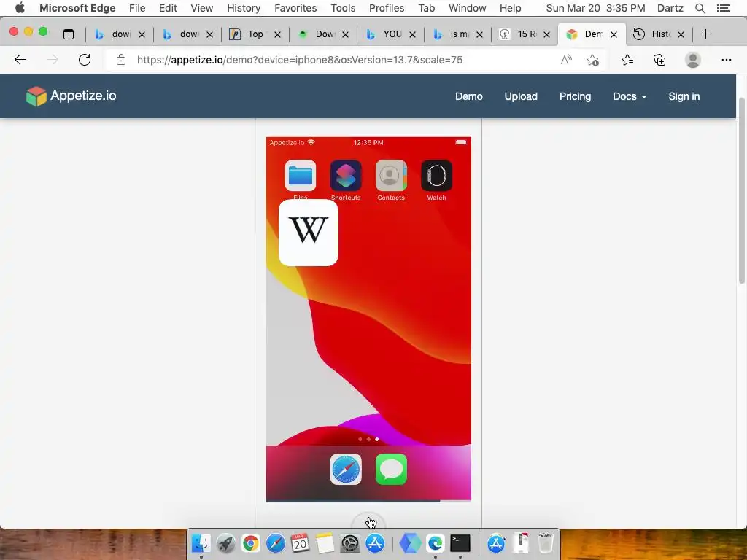Open Control Center icon in menu bar

(723, 8)
